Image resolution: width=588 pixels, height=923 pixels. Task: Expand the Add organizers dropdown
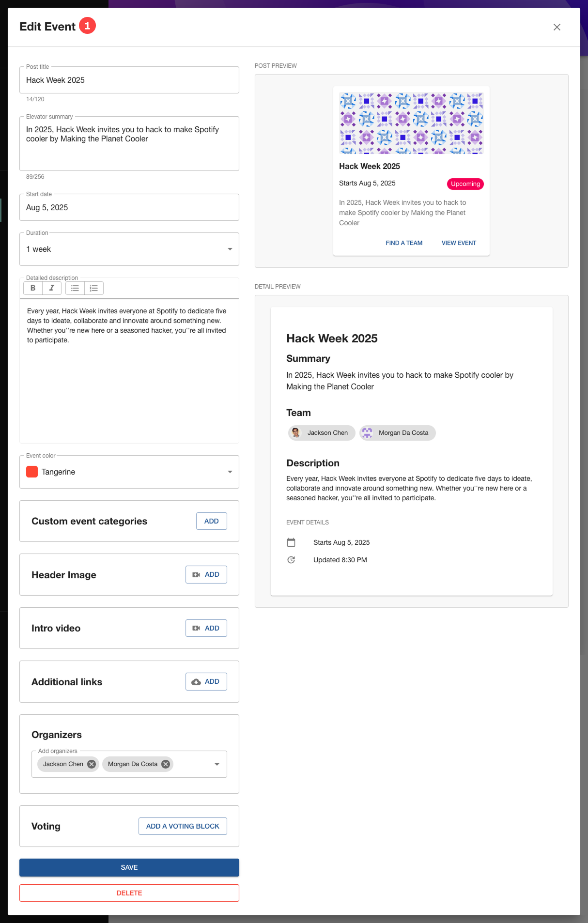click(x=217, y=764)
